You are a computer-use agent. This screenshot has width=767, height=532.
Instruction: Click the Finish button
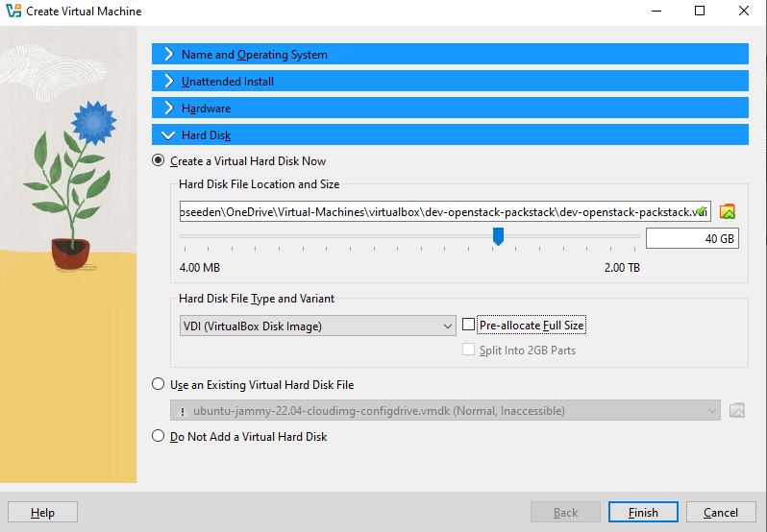pos(643,513)
